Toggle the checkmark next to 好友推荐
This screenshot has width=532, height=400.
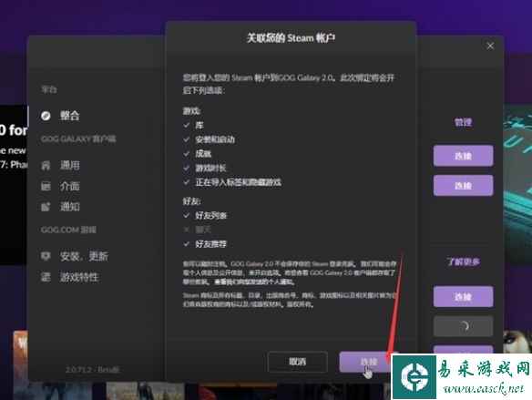186,244
